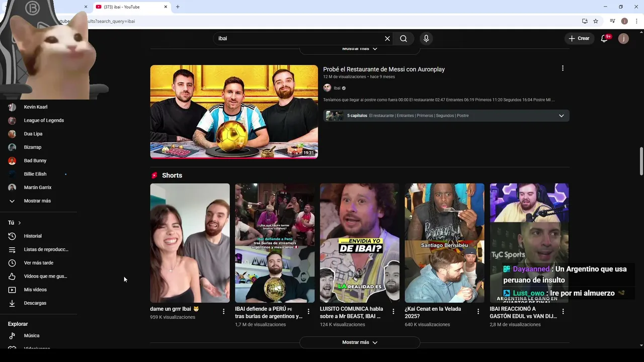Click the short title LUISITO COMUNICA habla sobre
The width and height of the screenshot is (644, 362).
point(351,313)
